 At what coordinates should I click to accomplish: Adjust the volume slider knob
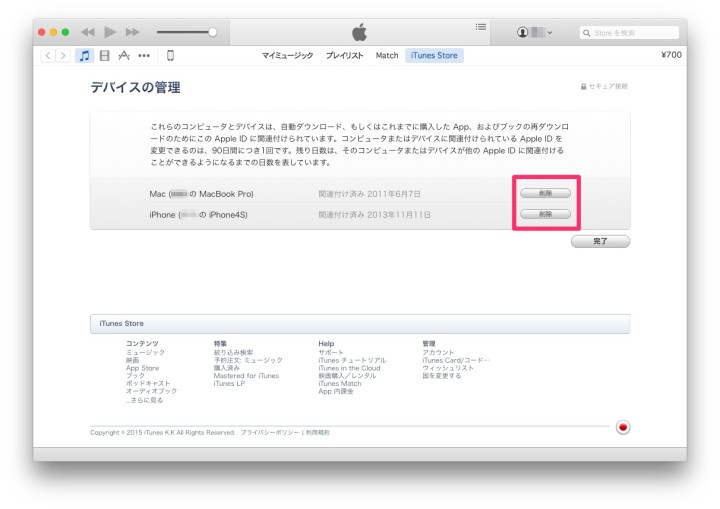tap(212, 32)
